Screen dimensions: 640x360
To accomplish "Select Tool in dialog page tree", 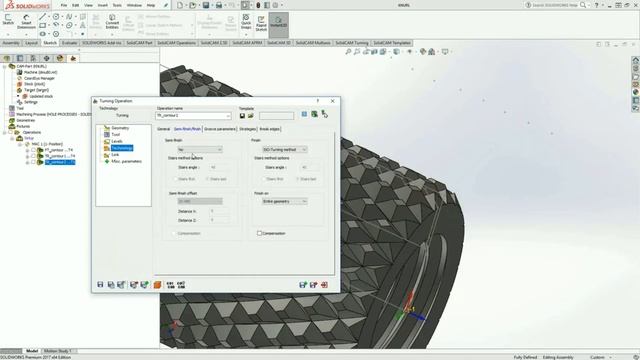I will click(116, 134).
